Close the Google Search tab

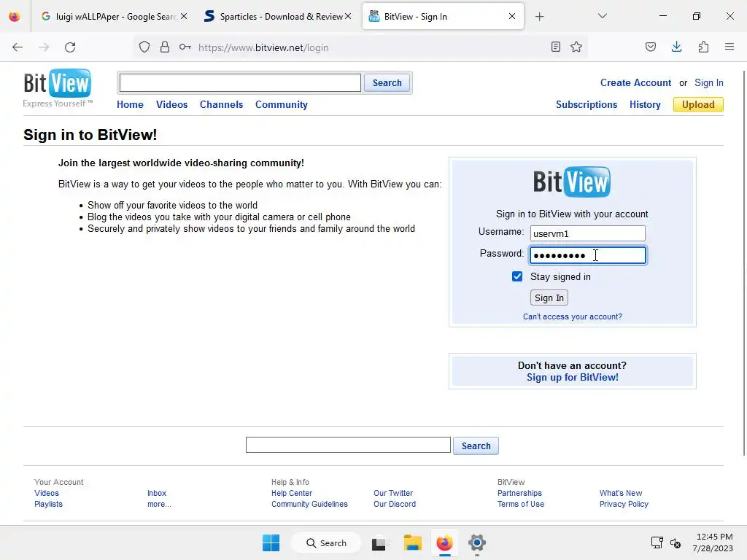pos(184,16)
